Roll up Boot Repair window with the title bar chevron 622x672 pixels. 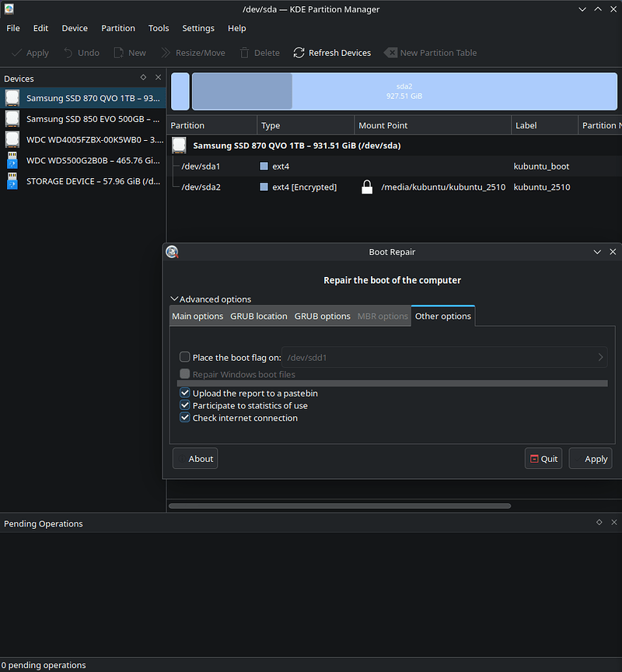[597, 252]
